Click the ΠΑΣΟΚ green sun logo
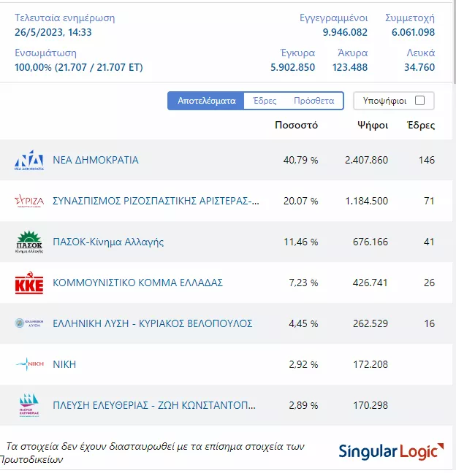456x476 pixels. [x=29, y=242]
